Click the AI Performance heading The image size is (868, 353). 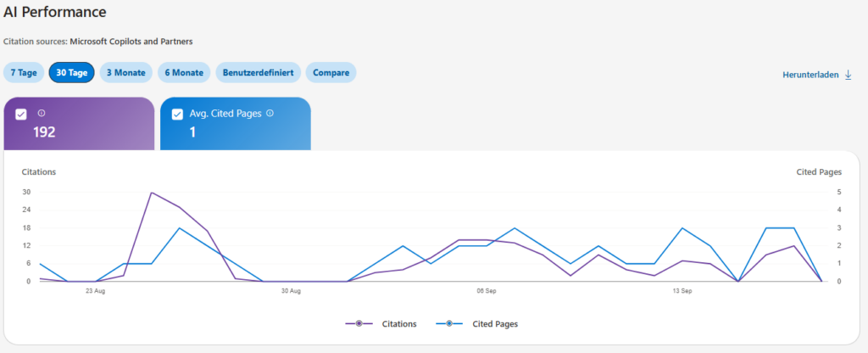tap(55, 12)
